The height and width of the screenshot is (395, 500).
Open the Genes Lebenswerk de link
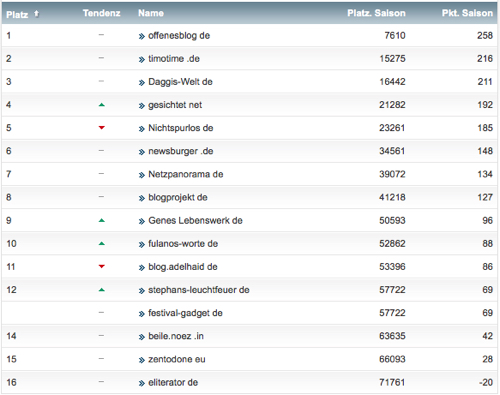click(x=195, y=220)
